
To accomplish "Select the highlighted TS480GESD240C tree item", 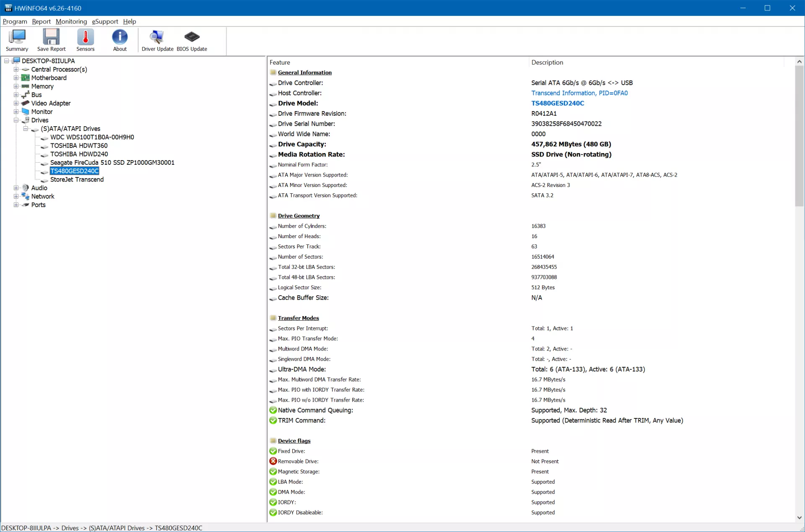I will click(x=75, y=171).
